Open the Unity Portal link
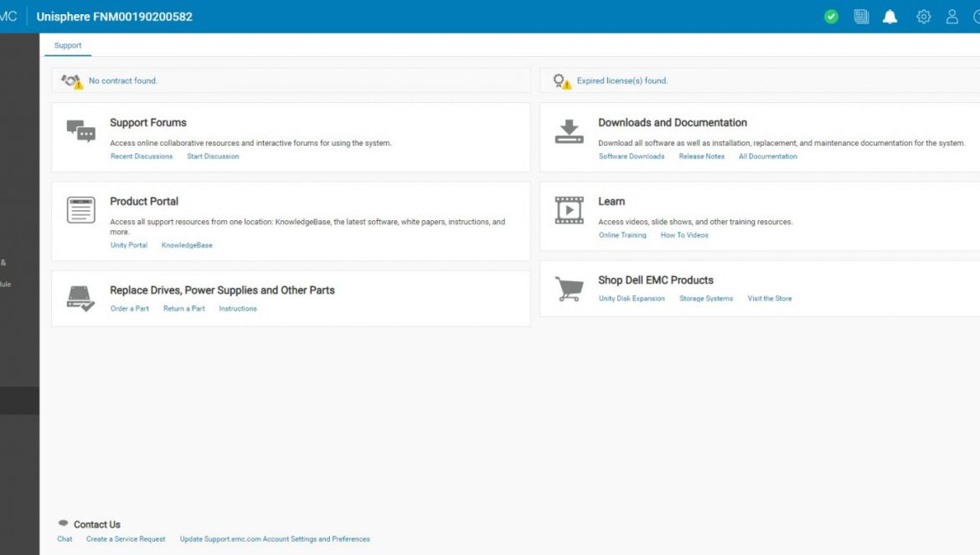The height and width of the screenshot is (555, 980). point(129,244)
